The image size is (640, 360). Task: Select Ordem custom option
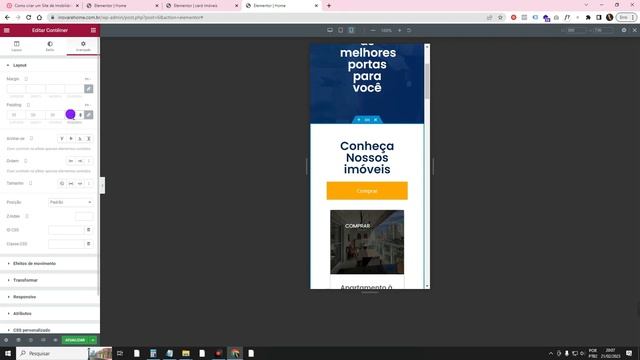89,161
